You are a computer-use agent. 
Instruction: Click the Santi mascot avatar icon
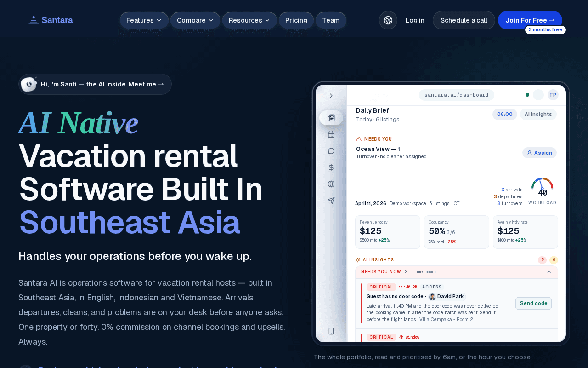point(28,84)
